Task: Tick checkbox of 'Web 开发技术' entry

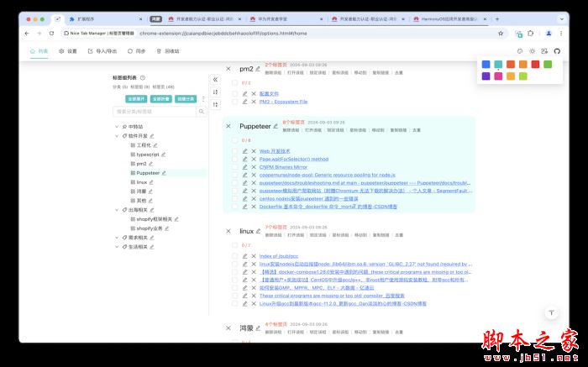Action: click(234, 151)
